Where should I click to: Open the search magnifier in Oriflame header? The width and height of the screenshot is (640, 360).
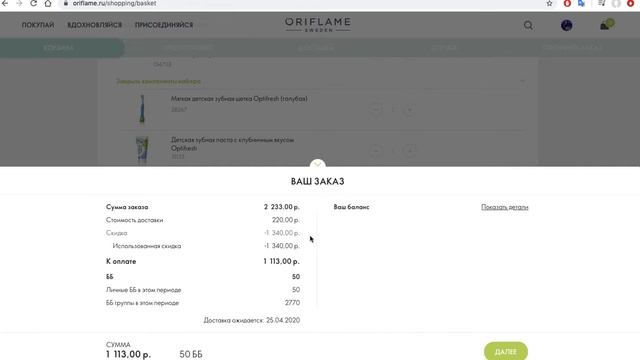pyautogui.click(x=528, y=25)
